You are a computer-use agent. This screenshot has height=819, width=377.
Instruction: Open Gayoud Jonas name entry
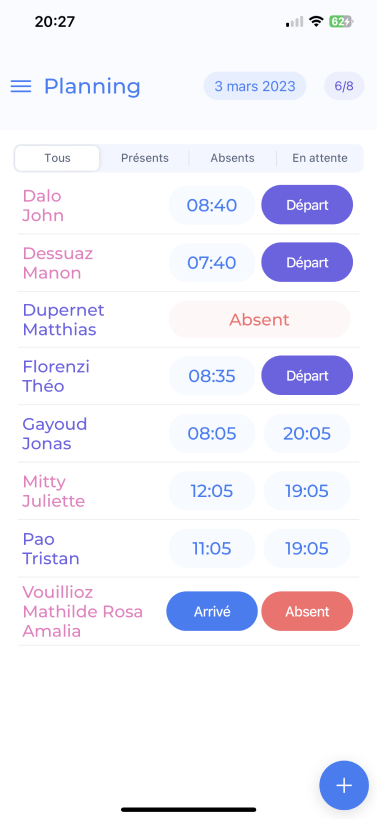click(54, 434)
